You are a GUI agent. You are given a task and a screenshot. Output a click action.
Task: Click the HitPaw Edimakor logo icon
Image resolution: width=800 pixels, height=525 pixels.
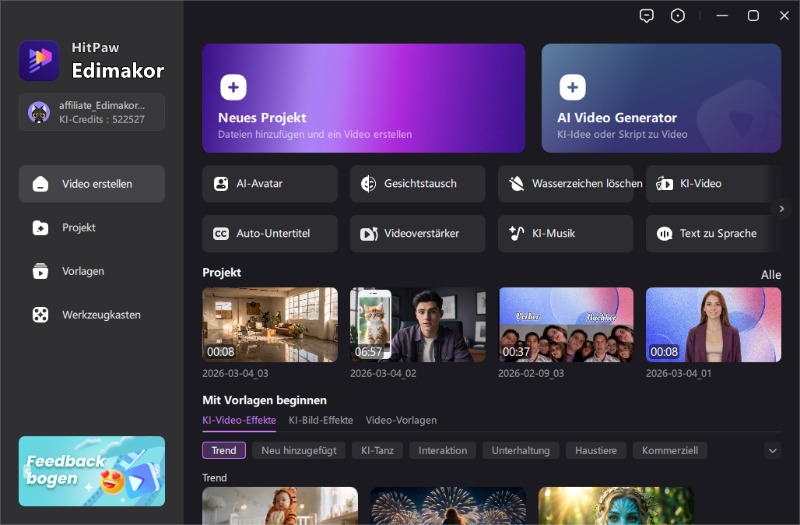[x=39, y=61]
